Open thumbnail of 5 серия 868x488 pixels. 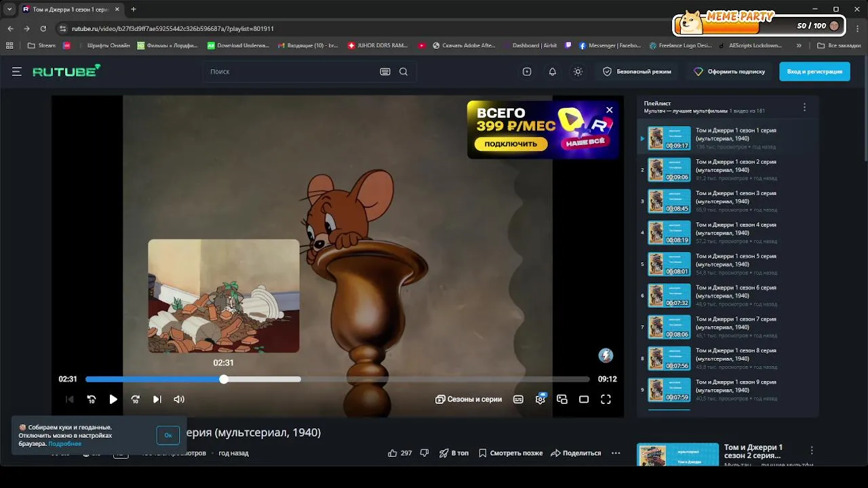coord(669,264)
